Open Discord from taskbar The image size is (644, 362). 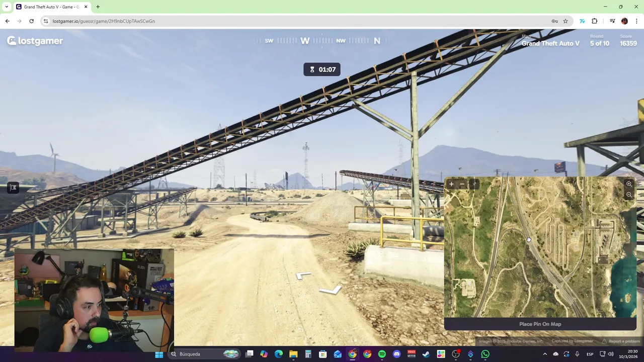[x=396, y=354]
